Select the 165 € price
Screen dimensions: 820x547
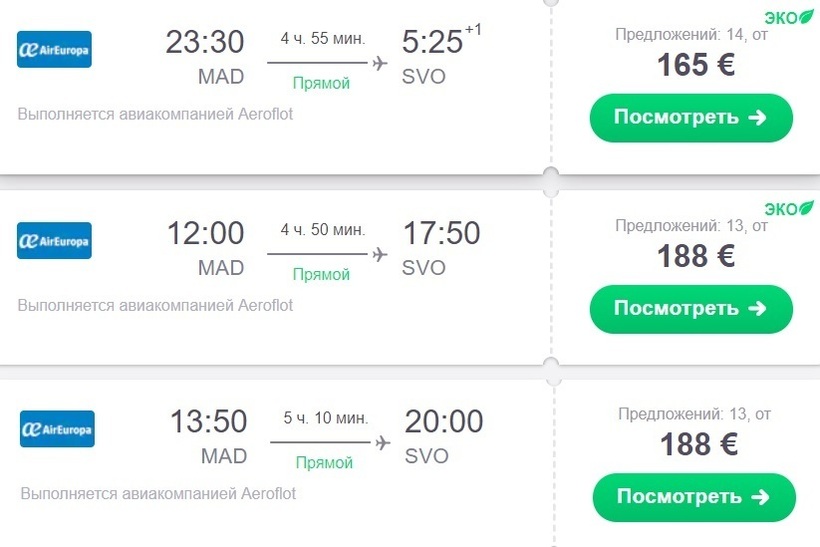[x=696, y=66]
